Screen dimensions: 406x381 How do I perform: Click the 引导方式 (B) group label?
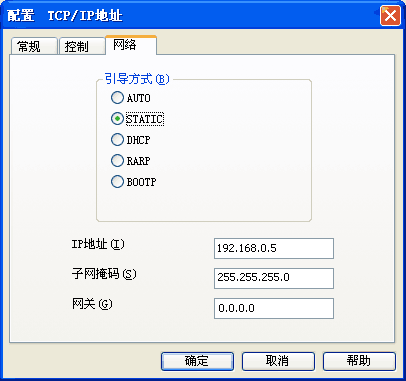click(x=137, y=79)
